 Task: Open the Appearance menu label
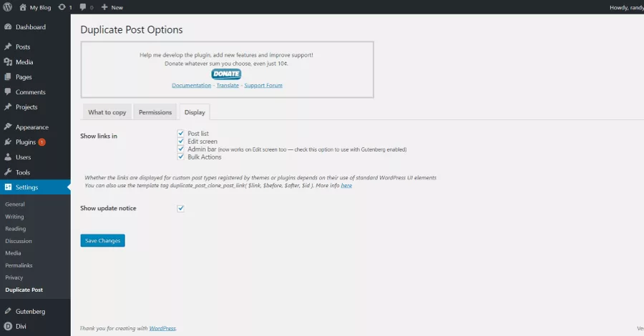pos(32,127)
